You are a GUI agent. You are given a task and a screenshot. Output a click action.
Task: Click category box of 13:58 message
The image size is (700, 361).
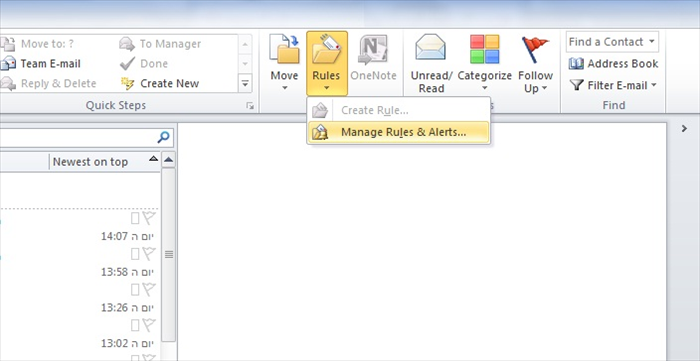[x=135, y=254]
